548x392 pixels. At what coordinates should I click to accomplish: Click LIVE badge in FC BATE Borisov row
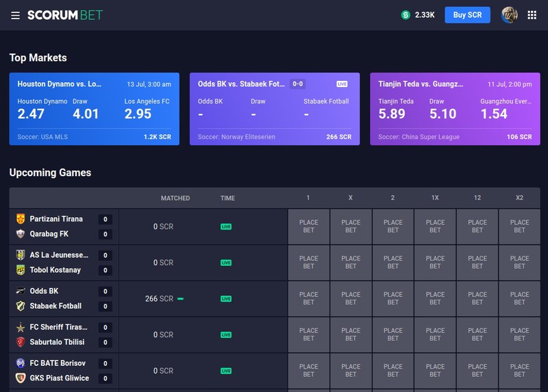(x=226, y=371)
